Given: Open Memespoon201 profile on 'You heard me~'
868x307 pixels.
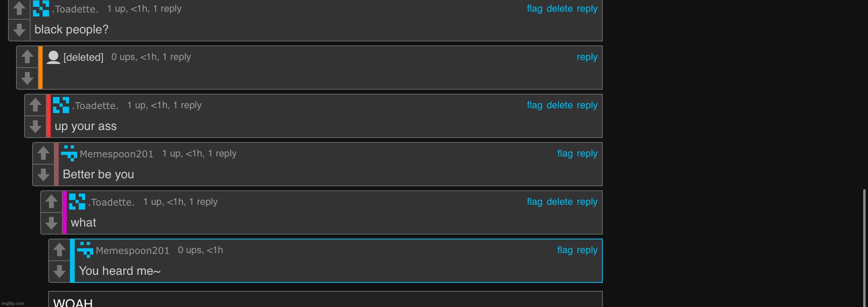Looking at the screenshot, I should coord(133,250).
